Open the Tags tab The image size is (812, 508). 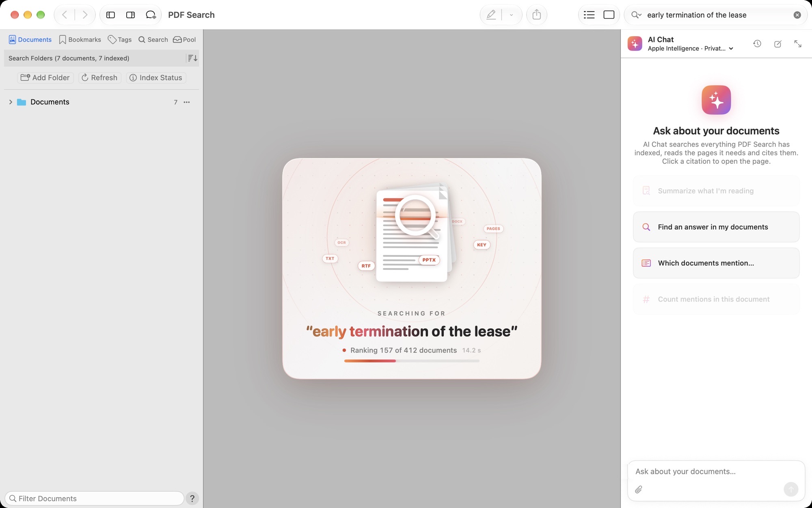click(120, 39)
